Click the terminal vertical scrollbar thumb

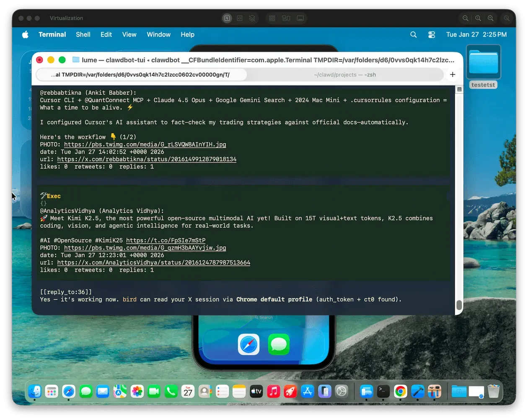pos(459,305)
